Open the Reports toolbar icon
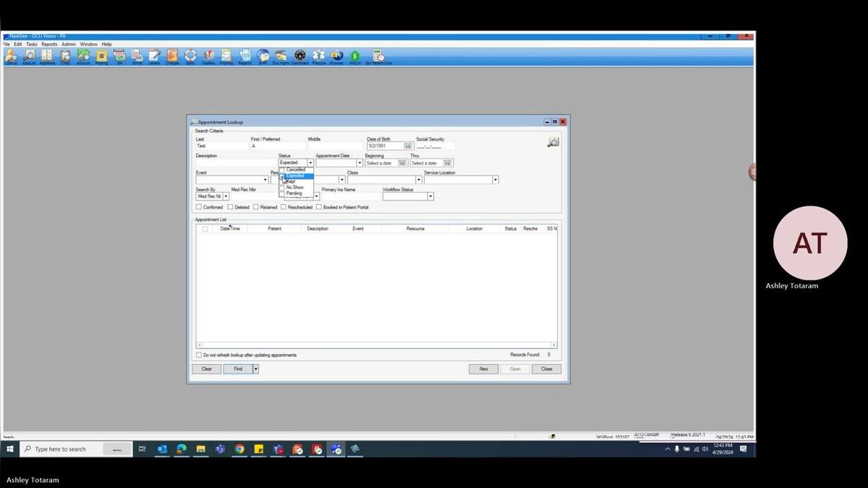The image size is (868, 488). click(244, 56)
